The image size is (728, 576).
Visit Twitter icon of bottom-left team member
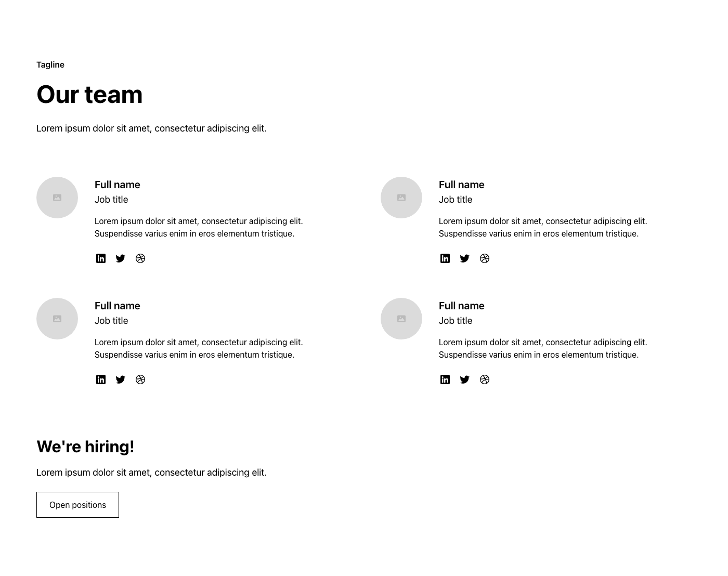pyautogui.click(x=121, y=379)
